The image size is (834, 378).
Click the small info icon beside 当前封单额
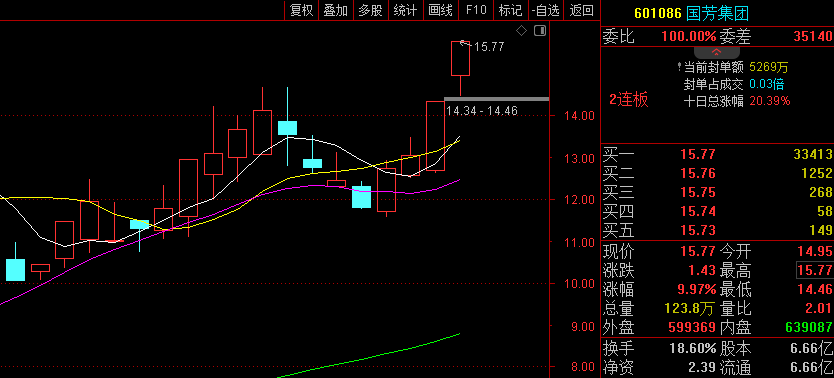679,68
